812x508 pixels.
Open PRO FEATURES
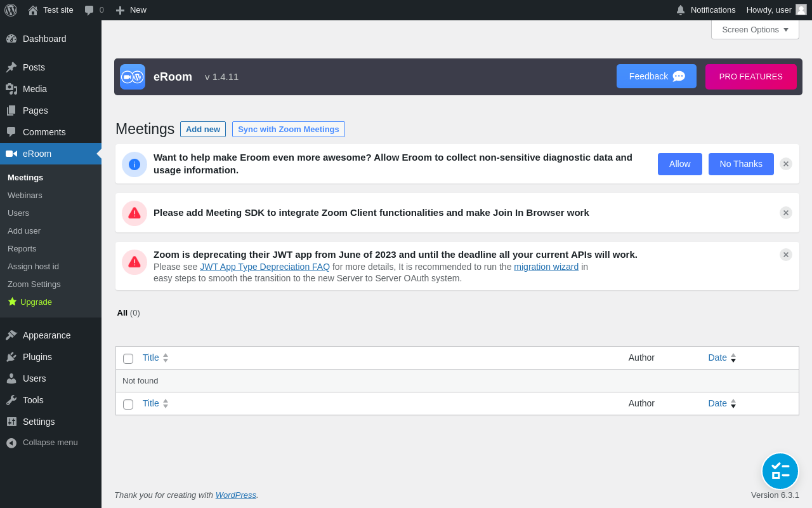click(751, 77)
